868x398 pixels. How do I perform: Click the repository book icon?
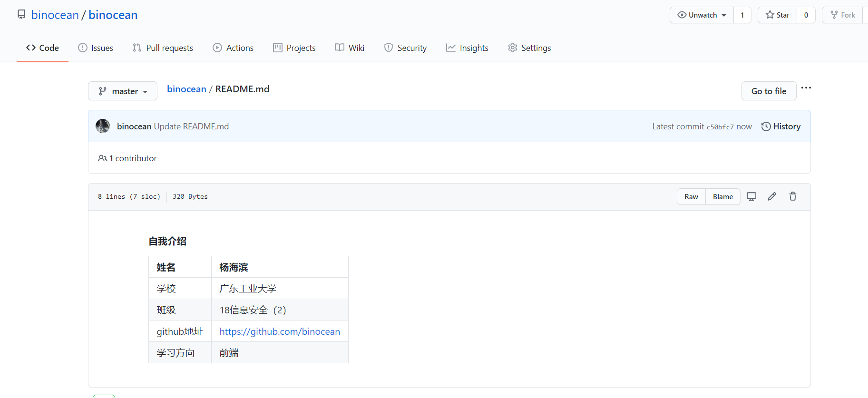[x=21, y=15]
